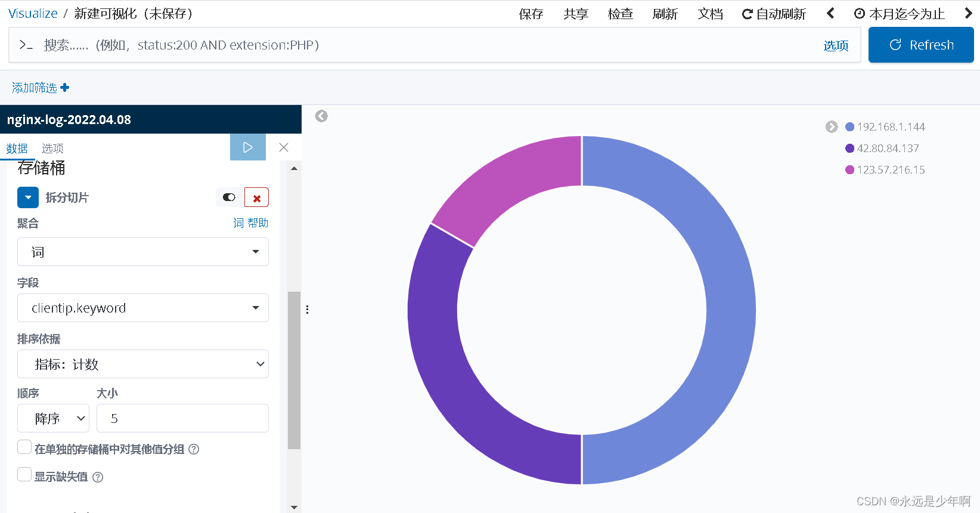Open the 词 帮助 help link
This screenshot has width=980, height=513.
point(250,222)
